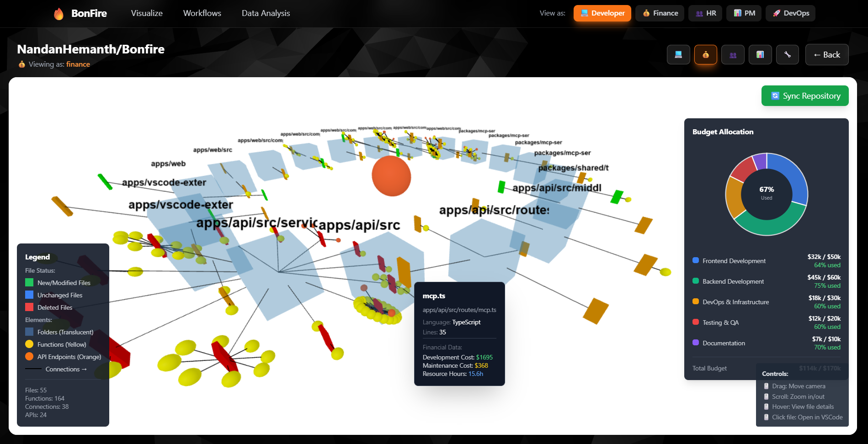868x444 pixels.
Task: Select the wrench DevOps view icon button
Action: click(788, 55)
